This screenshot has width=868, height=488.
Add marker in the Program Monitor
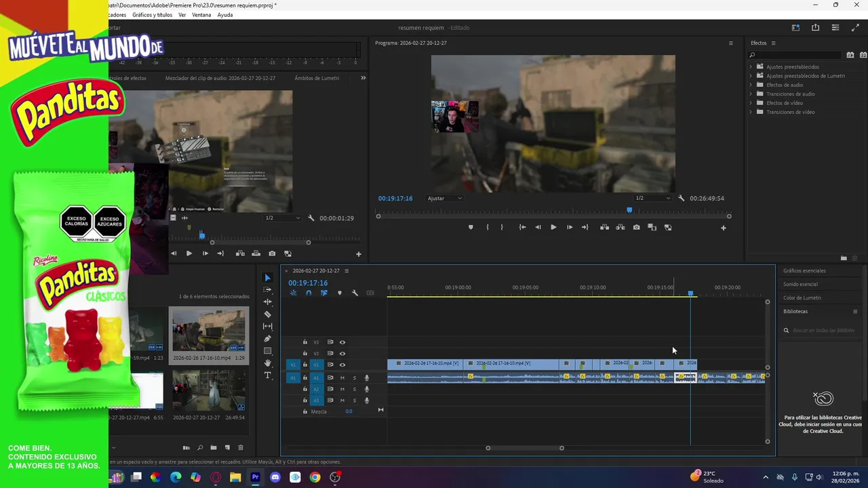471,227
